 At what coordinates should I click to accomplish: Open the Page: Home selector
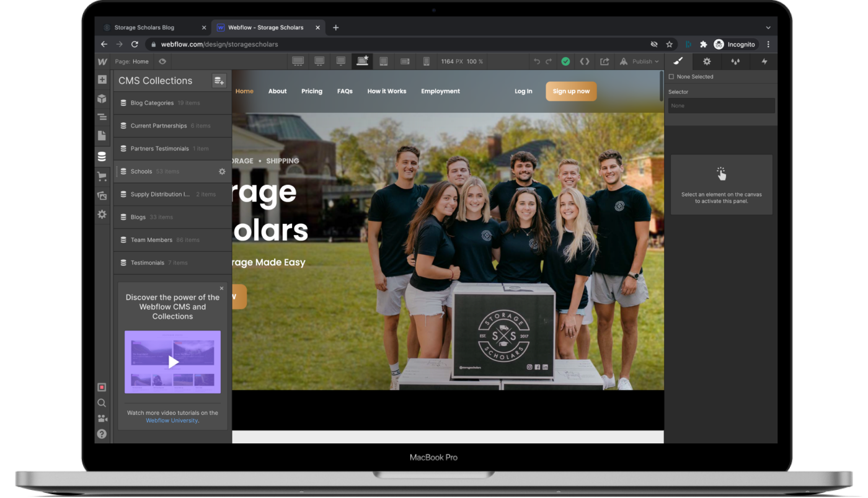pyautogui.click(x=132, y=61)
